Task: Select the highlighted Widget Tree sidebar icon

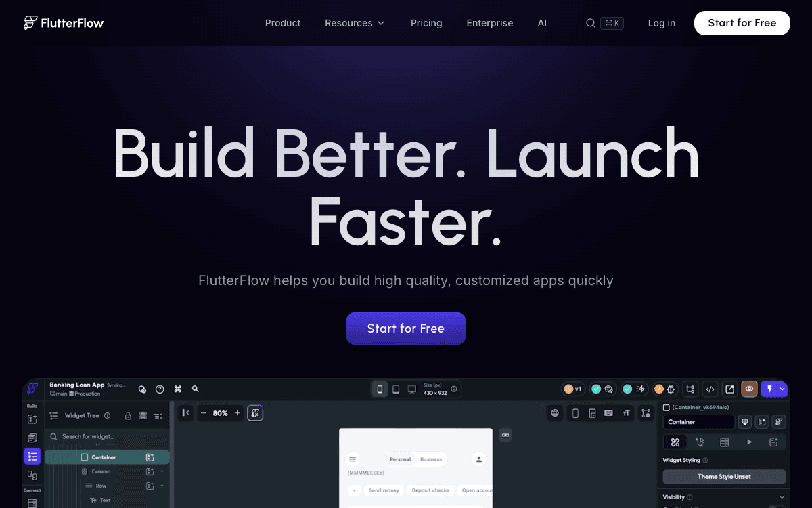Action: pyautogui.click(x=32, y=457)
